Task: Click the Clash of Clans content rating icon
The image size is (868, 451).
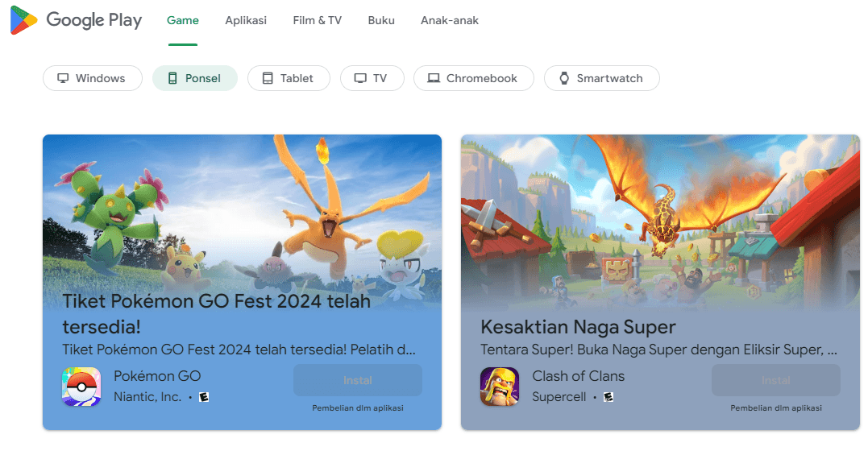Action: click(608, 397)
